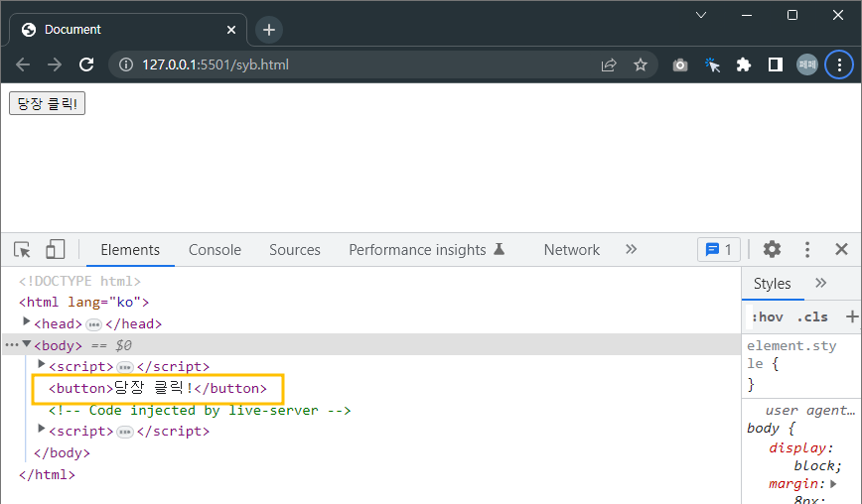Screen dimensions: 862x504
Task: Show more Styles sidebar panes
Action: [x=820, y=283]
